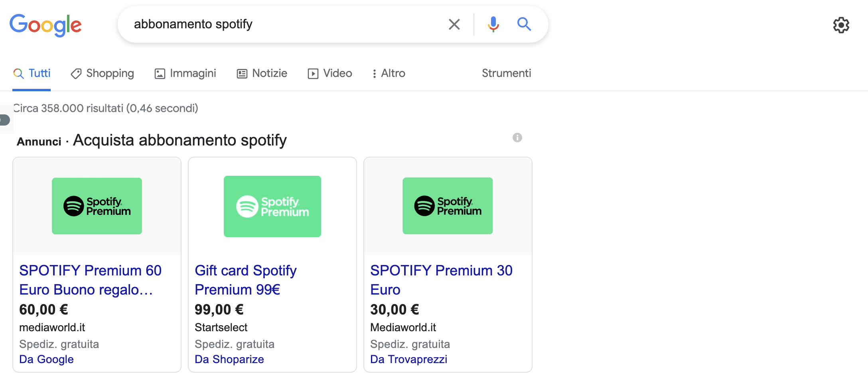Open Gift card Spotify Premium 99€ link
868x391 pixels.
[x=245, y=280]
